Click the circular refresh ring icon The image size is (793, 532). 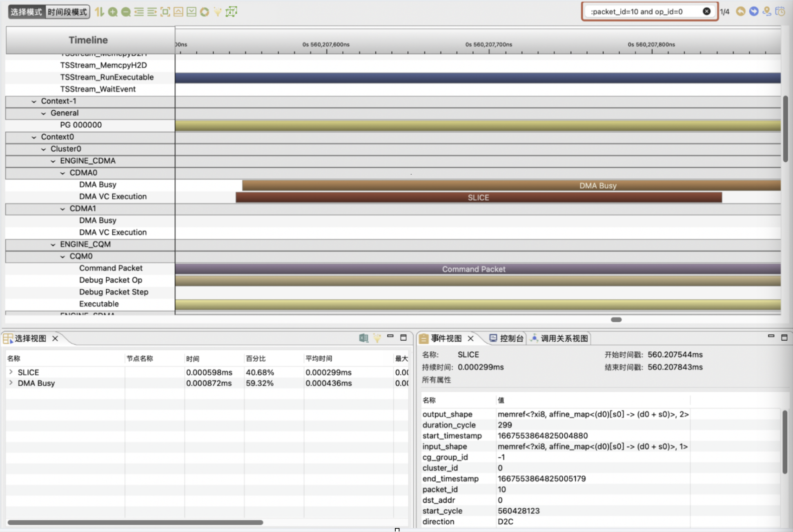point(204,12)
